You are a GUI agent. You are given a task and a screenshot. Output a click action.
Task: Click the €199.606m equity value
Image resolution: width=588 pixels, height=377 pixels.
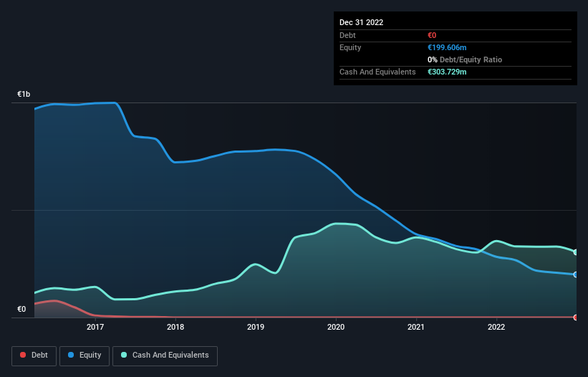pyautogui.click(x=447, y=47)
